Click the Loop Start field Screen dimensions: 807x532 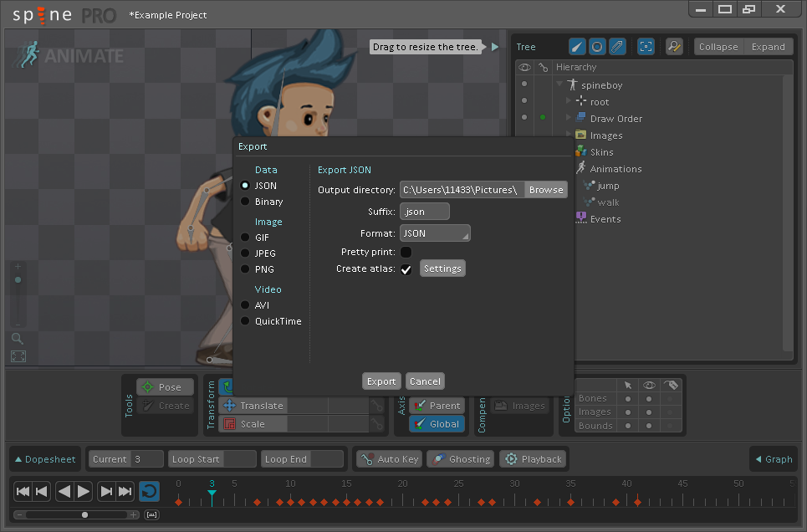[239, 459]
